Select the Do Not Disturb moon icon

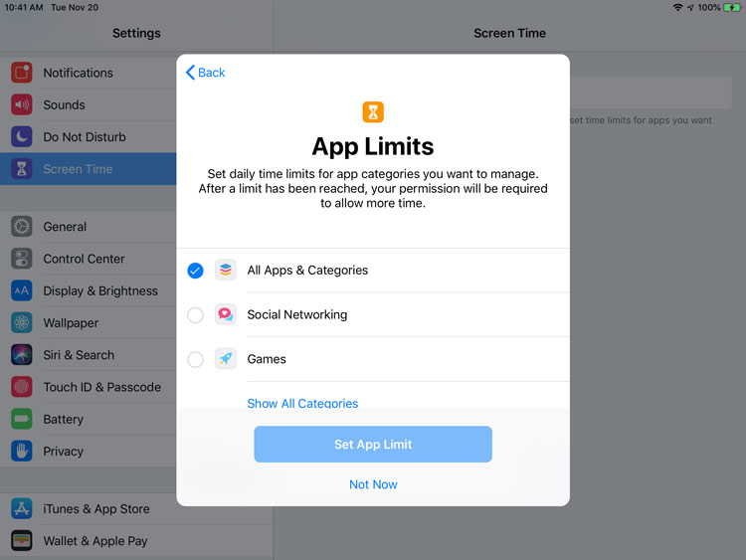[x=22, y=137]
